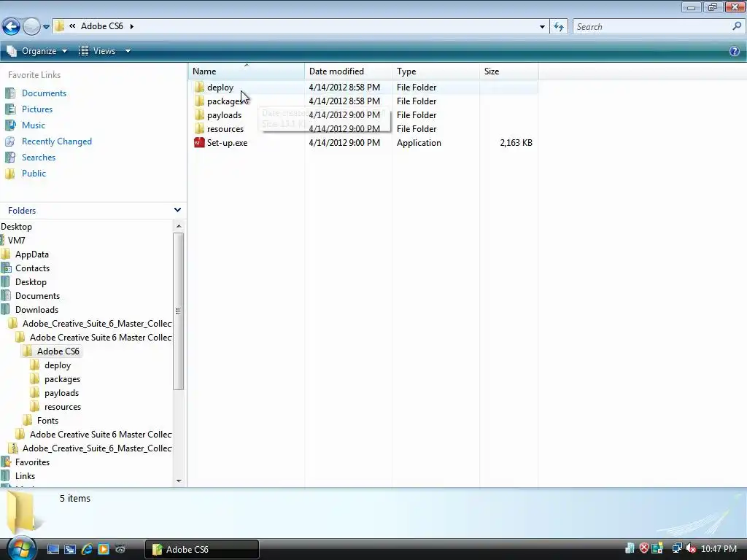The height and width of the screenshot is (560, 747).
Task: Click the Views button
Action: coord(98,51)
